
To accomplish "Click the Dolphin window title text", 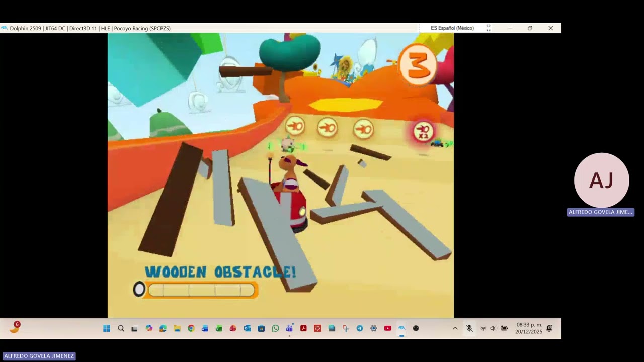I will 90,28.
